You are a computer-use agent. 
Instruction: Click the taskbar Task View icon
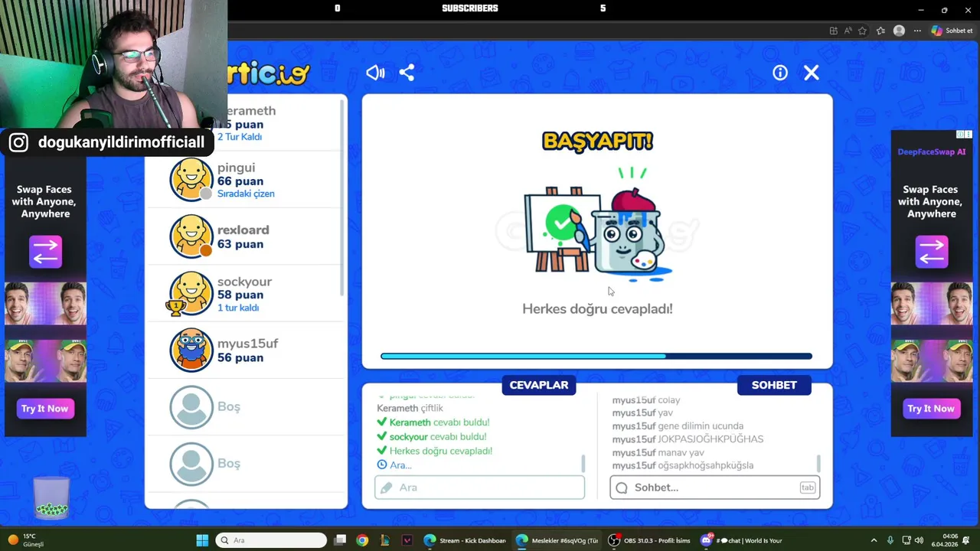(x=341, y=540)
